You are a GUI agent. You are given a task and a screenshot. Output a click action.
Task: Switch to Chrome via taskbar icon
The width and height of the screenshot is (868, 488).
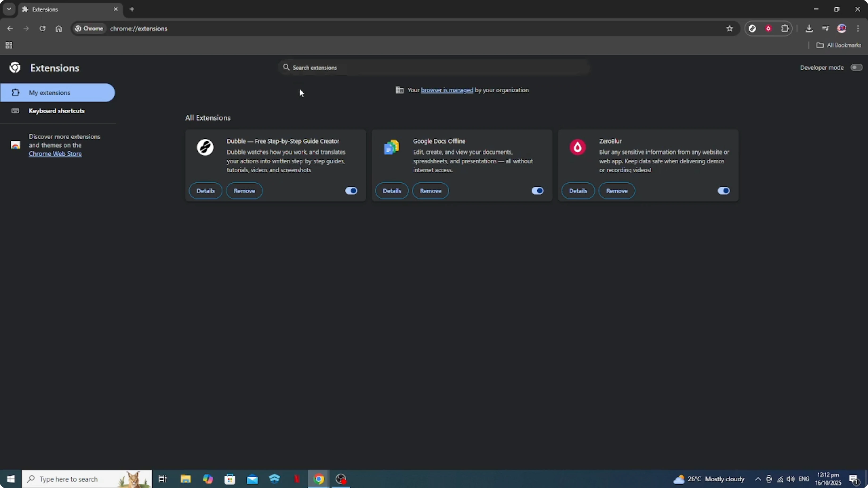coord(318,479)
